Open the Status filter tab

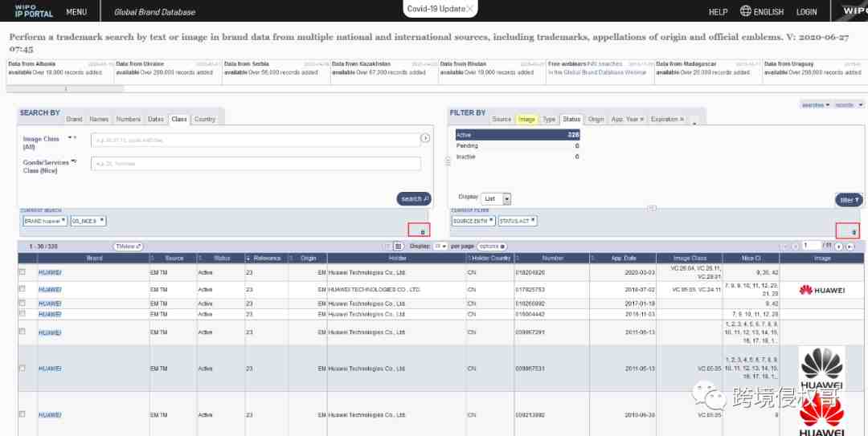572,120
